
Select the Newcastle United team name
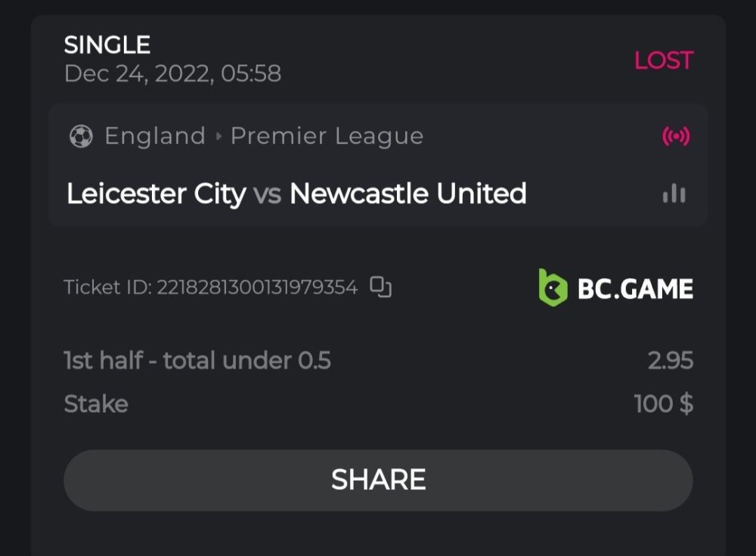tap(408, 194)
